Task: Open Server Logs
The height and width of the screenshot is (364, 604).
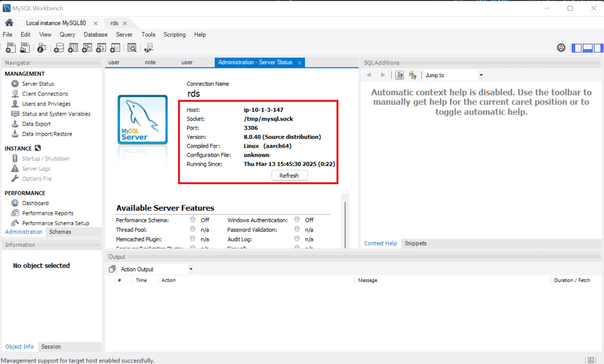Action: pyautogui.click(x=36, y=168)
